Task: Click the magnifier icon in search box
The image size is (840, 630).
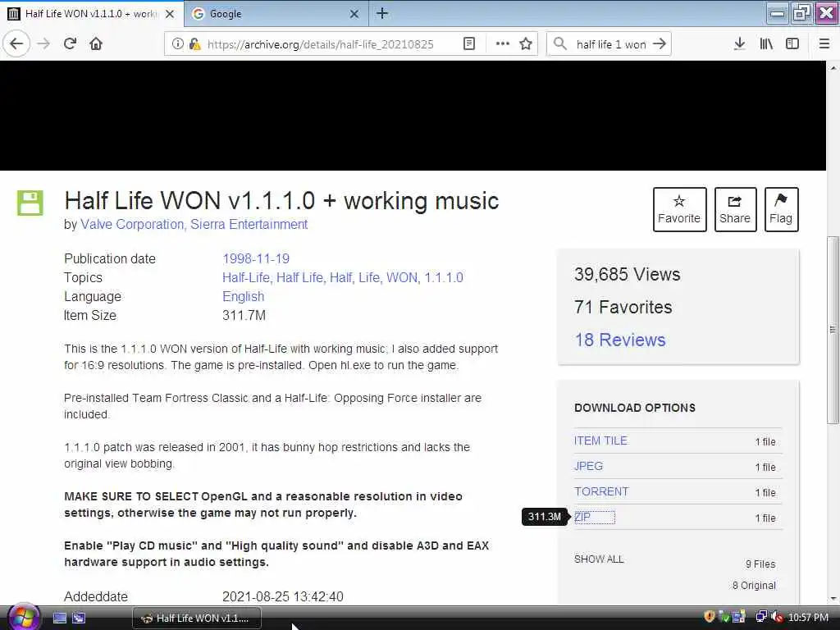Action: pyautogui.click(x=559, y=44)
